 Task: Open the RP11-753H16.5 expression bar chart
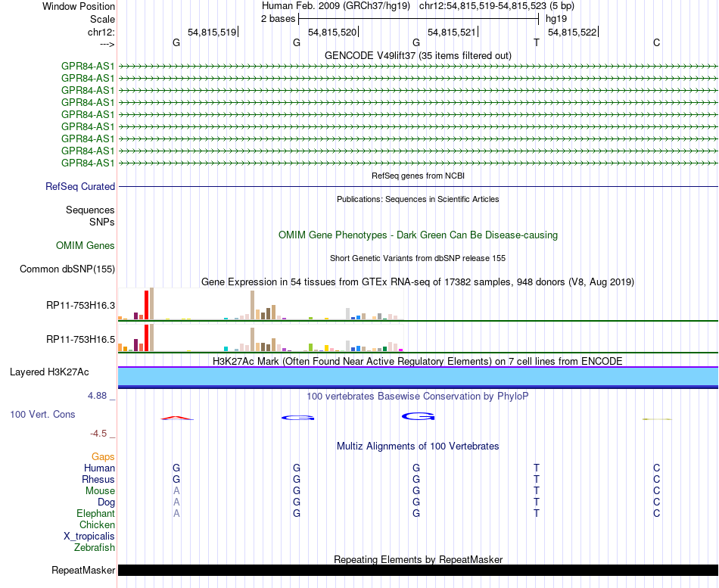260,338
